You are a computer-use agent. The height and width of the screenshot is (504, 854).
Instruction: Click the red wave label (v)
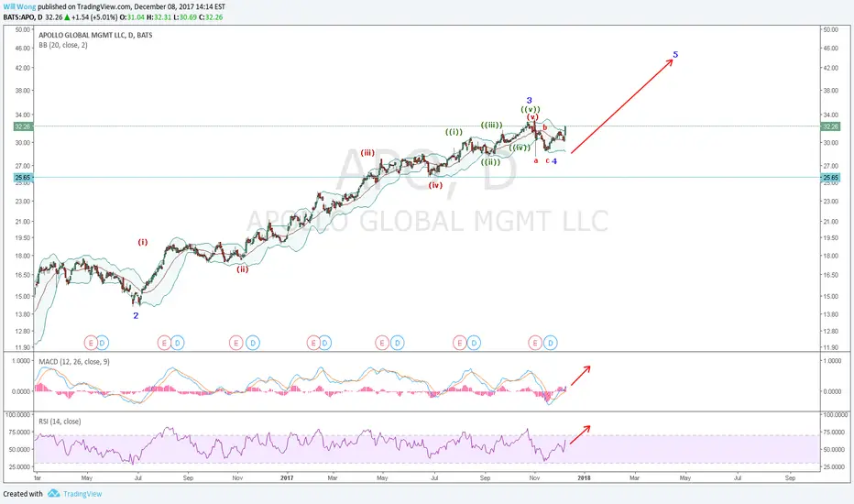[x=532, y=117]
